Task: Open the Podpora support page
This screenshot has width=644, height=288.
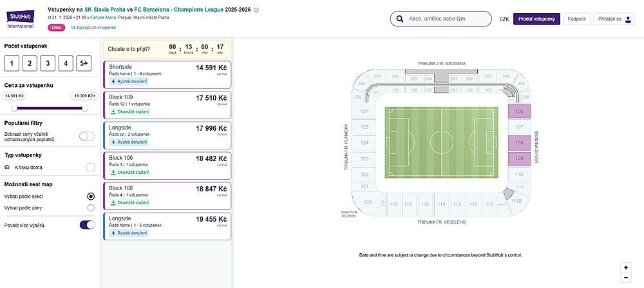Action: [576, 19]
